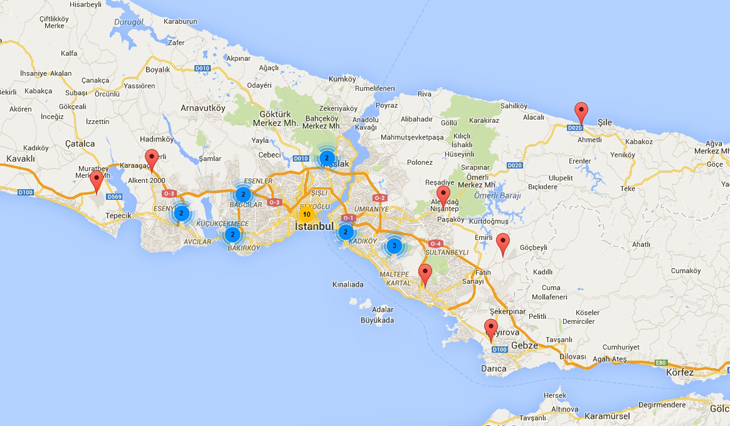Click the İstanbul city label

(314, 226)
